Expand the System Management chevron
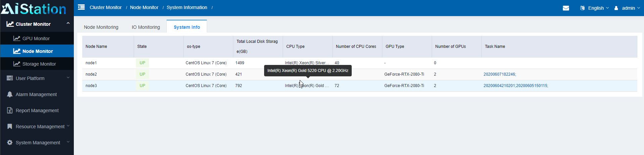The width and height of the screenshot is (644, 155). (x=68, y=142)
